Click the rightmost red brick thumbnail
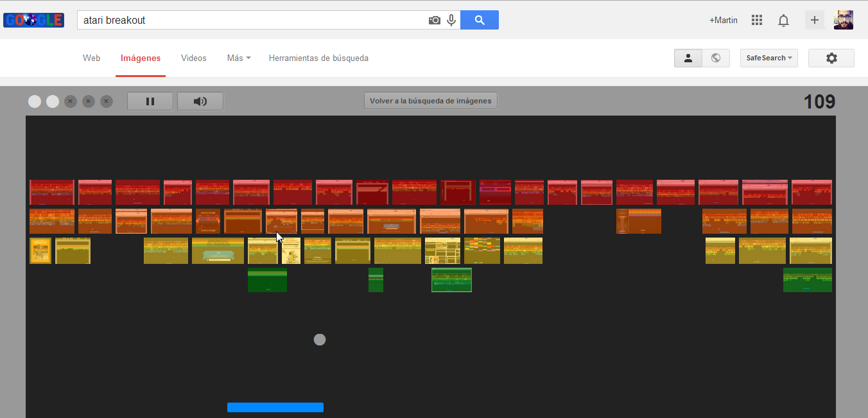 point(812,192)
